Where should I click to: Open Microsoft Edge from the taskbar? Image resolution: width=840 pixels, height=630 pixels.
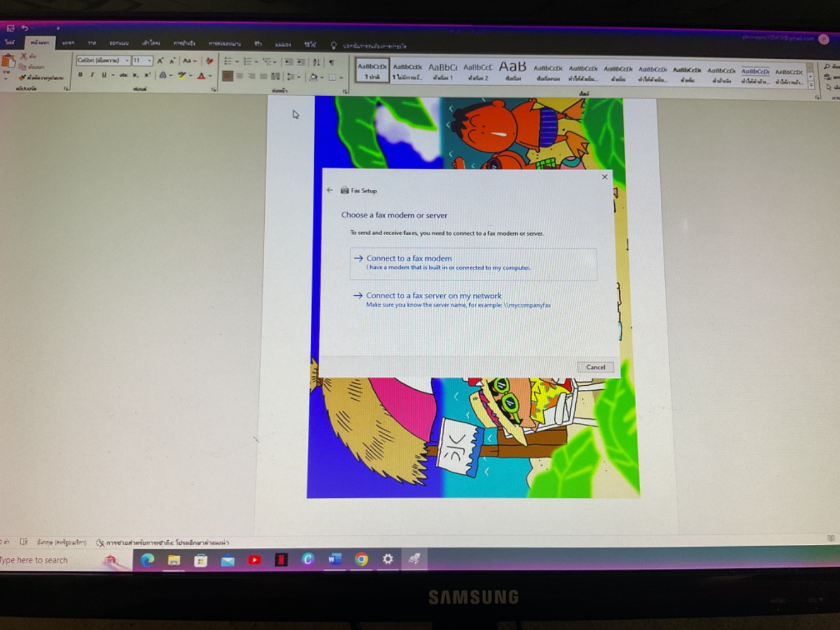click(147, 559)
